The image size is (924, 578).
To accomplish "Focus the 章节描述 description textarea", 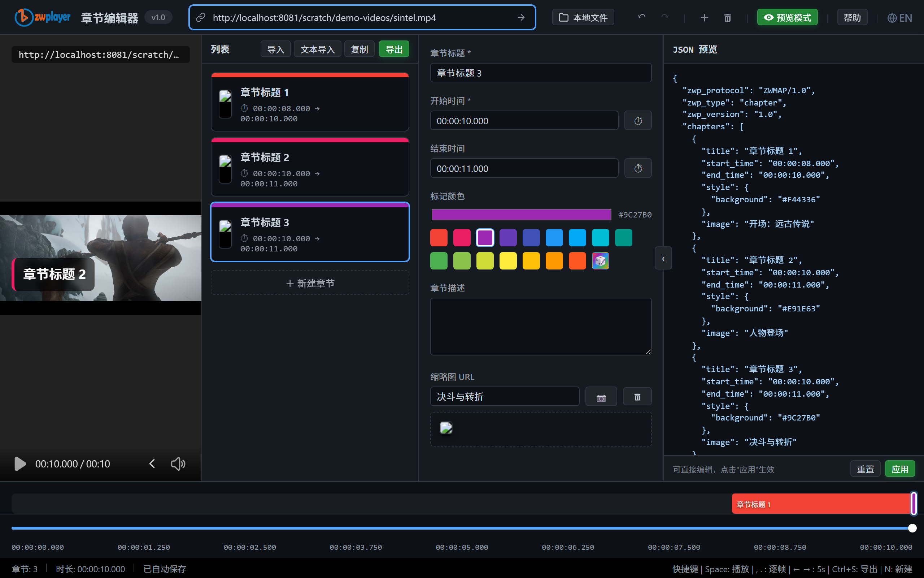I will tap(541, 327).
